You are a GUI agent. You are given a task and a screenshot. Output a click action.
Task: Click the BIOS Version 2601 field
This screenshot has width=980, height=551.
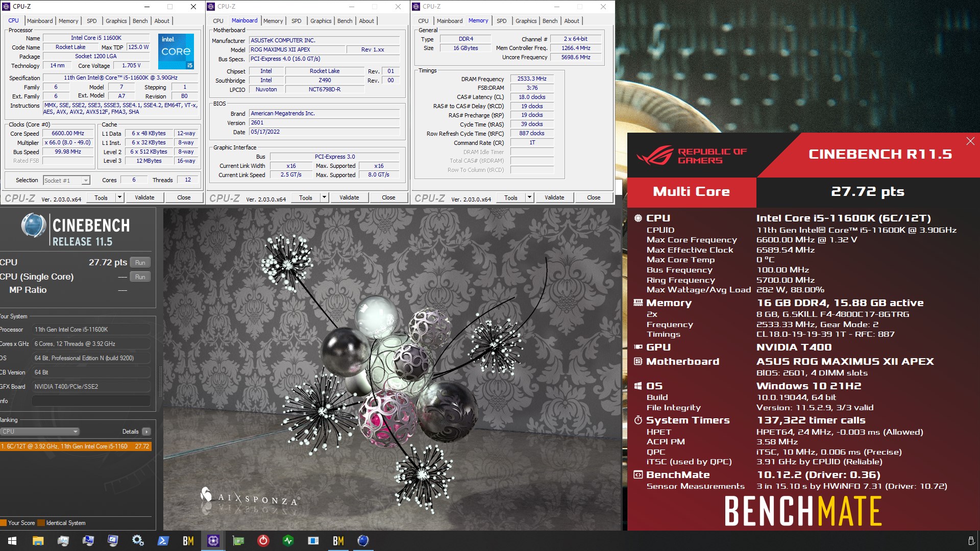pyautogui.click(x=324, y=123)
